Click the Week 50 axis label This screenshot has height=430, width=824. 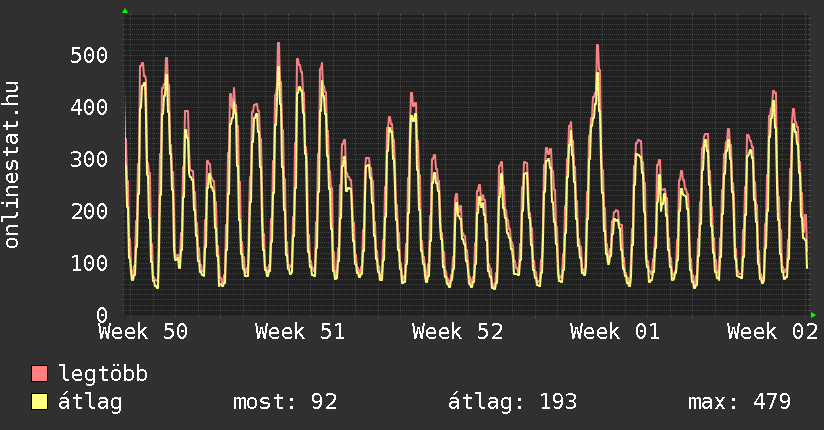pyautogui.click(x=143, y=332)
